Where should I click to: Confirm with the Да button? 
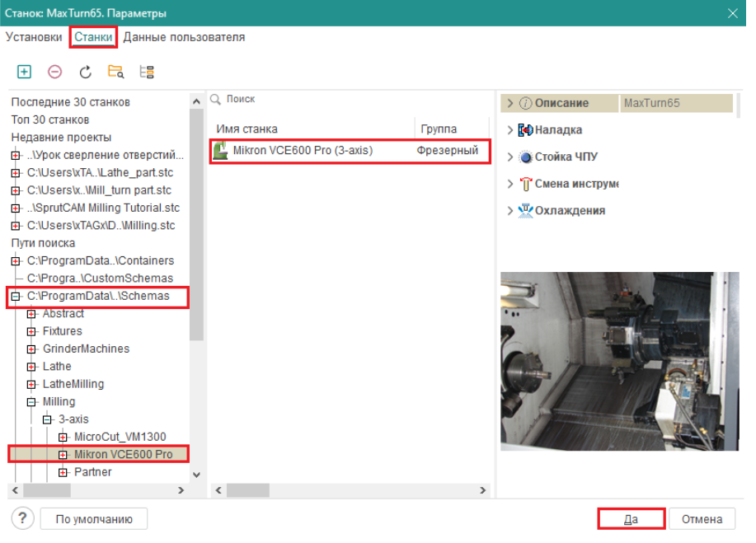point(631,519)
